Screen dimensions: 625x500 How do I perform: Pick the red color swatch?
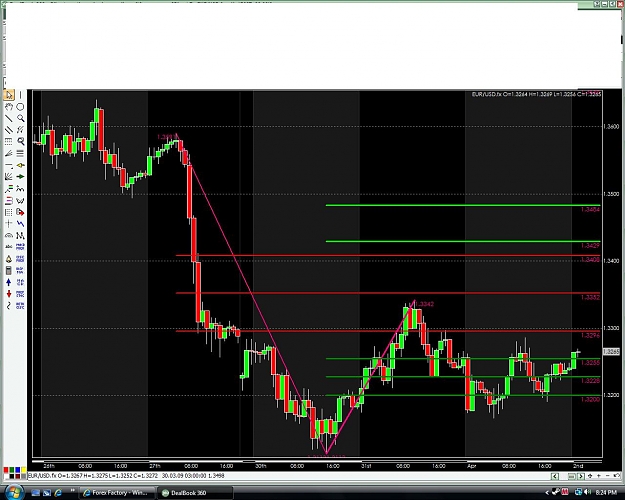pos(6,470)
